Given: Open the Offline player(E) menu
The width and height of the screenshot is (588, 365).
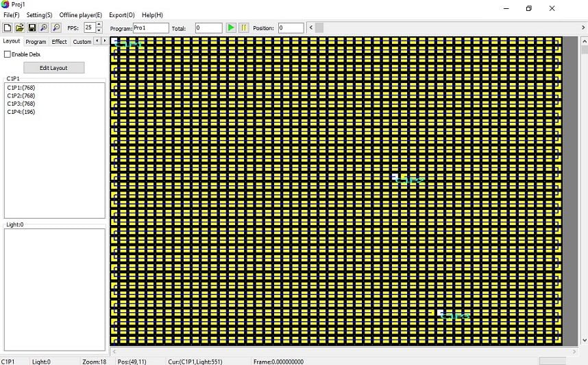Looking at the screenshot, I should pos(80,15).
